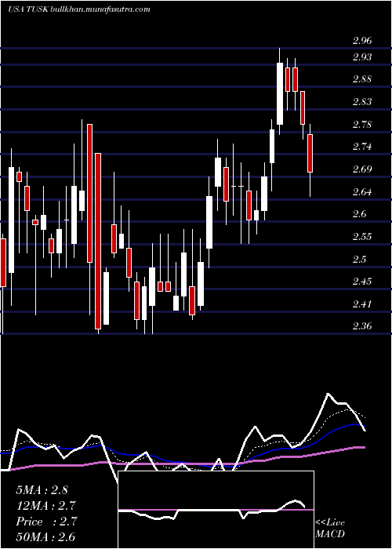Screen dimensions: 392x549
Task: Click the long red candle dropping to 2.36
Action: click(98, 241)
